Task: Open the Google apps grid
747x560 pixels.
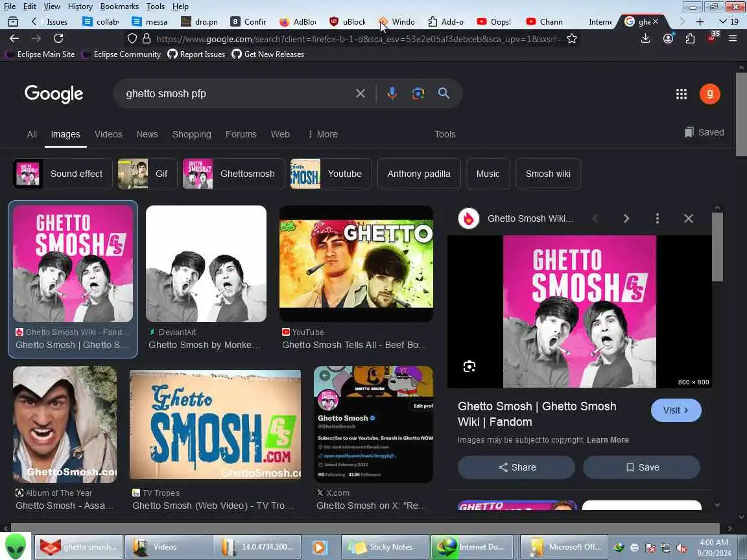Action: [x=682, y=94]
